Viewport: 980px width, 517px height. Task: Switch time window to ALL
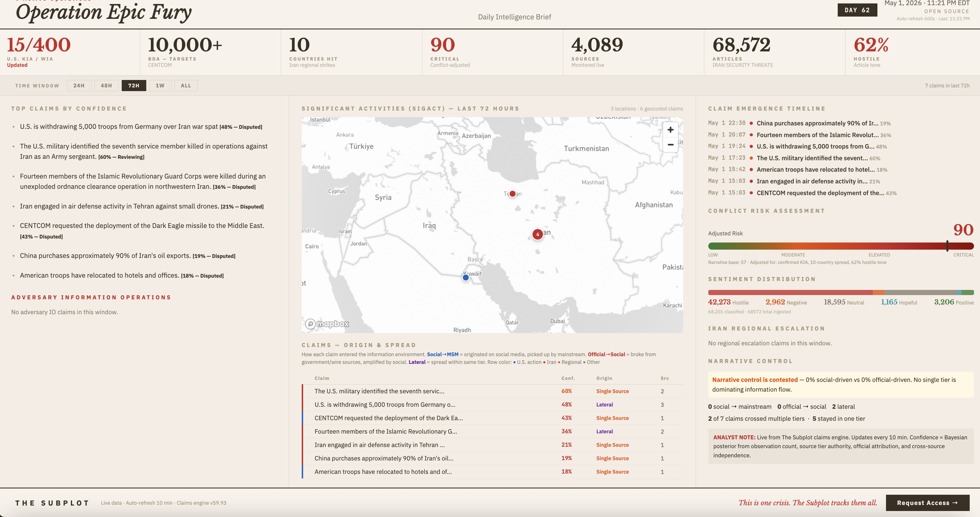pos(186,86)
